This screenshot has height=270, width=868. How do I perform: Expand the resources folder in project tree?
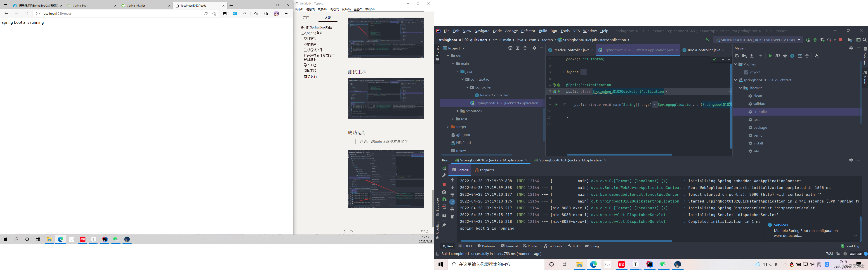point(457,111)
